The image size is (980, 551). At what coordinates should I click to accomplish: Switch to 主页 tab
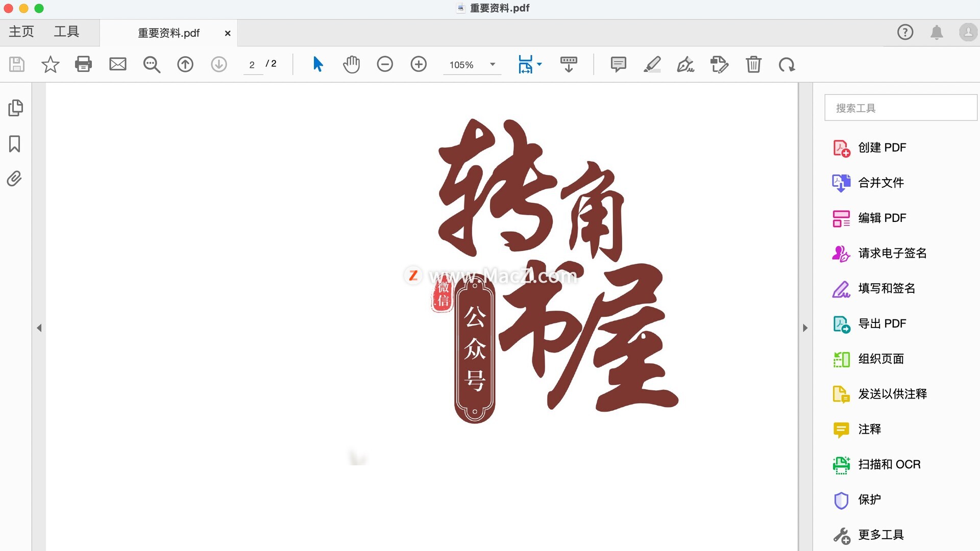click(x=21, y=32)
